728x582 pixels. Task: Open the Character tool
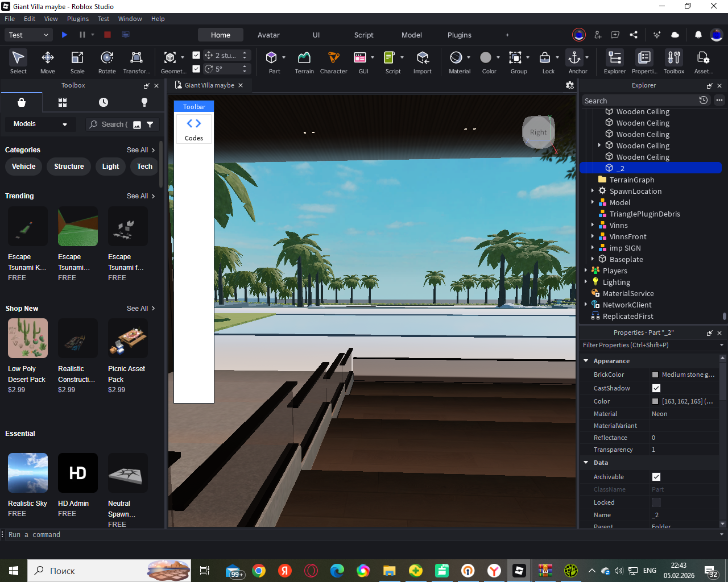point(334,62)
